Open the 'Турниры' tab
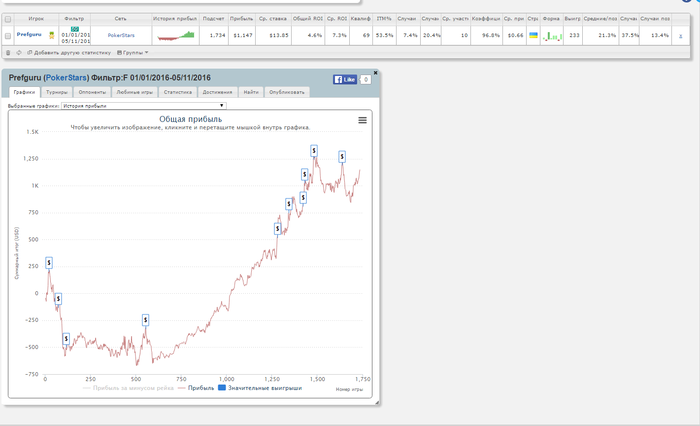This screenshot has height=426, width=700. click(57, 92)
